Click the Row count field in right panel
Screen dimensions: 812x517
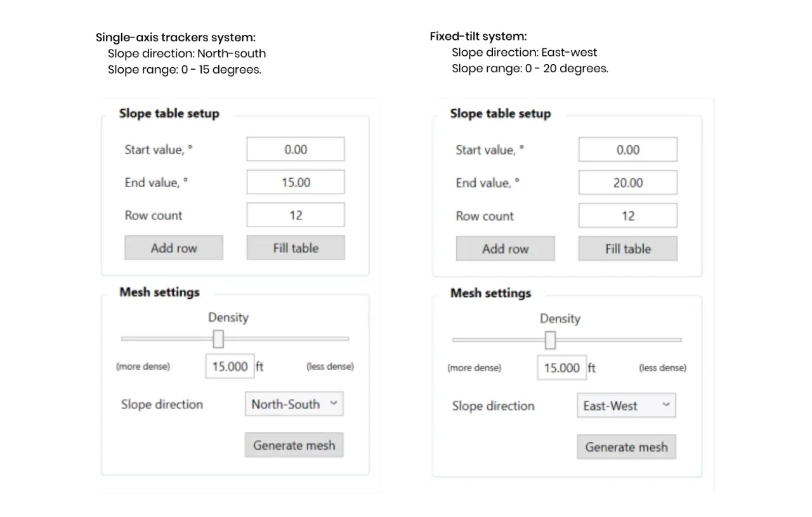(x=627, y=216)
